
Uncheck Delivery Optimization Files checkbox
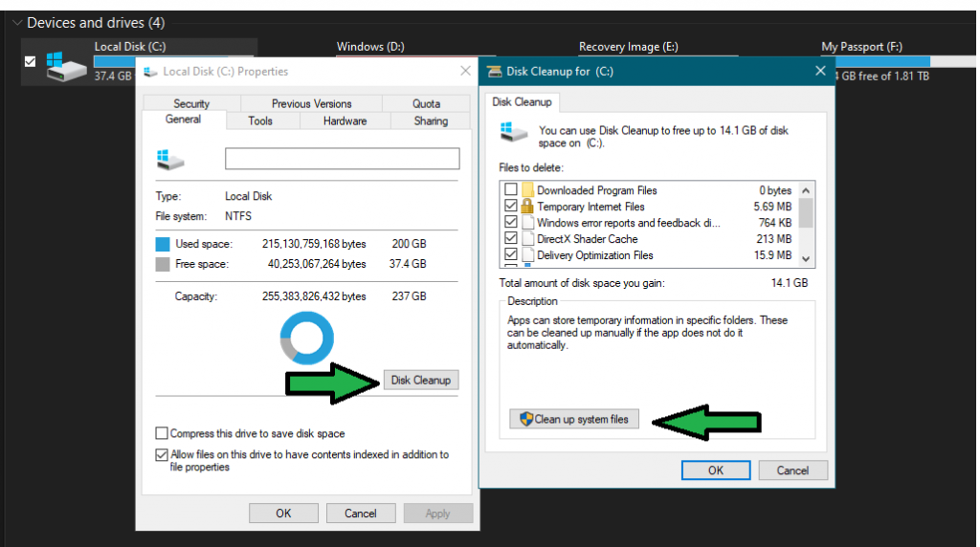[511, 254]
